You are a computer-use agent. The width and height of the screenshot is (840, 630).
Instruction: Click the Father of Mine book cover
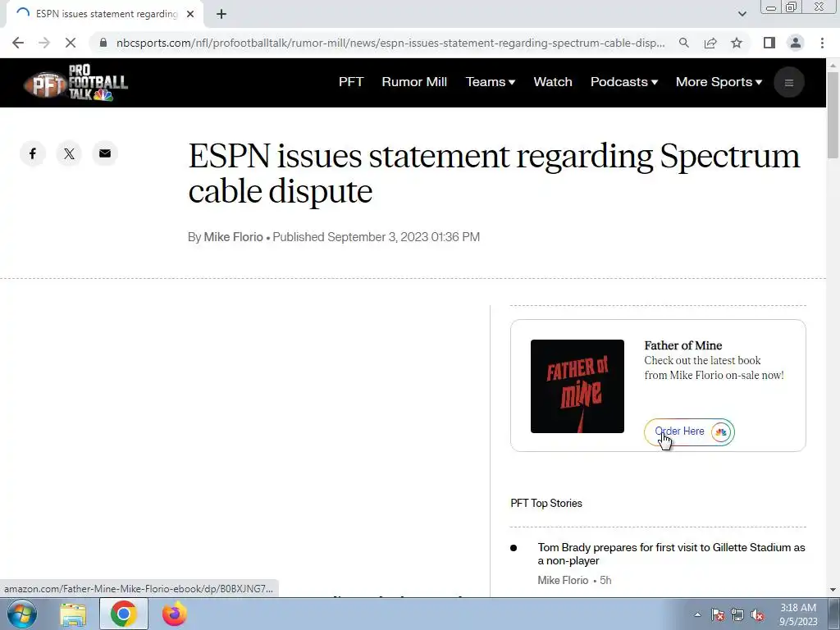coord(577,386)
